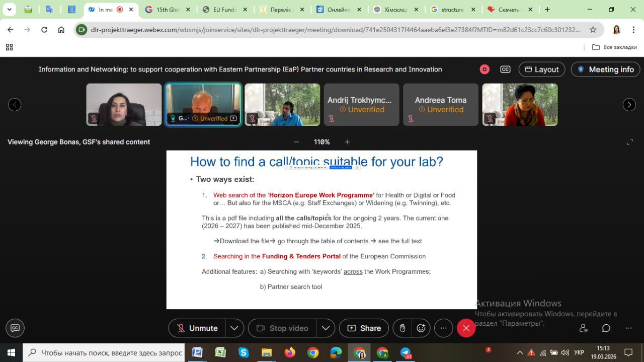Click the Share button
This screenshot has width=644, height=362.
[x=364, y=328]
